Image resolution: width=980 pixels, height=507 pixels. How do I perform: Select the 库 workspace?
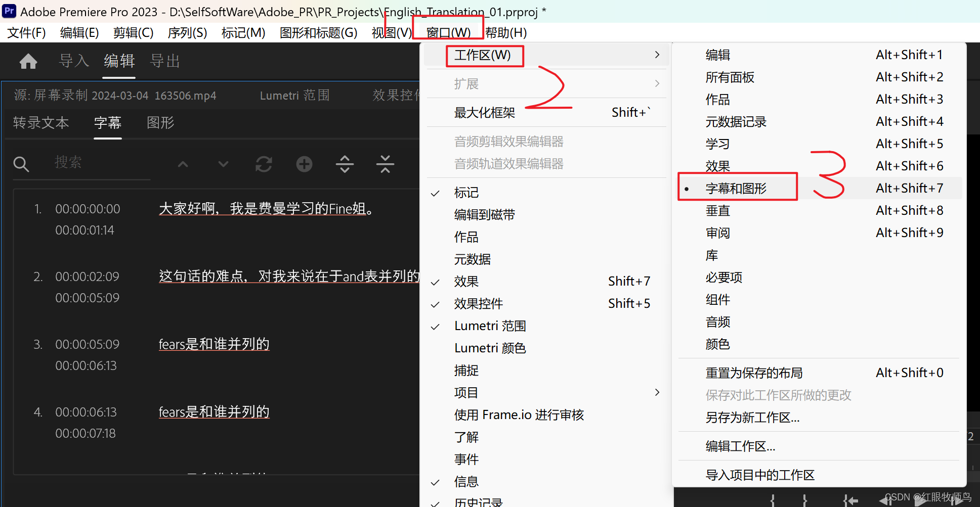[819, 255]
